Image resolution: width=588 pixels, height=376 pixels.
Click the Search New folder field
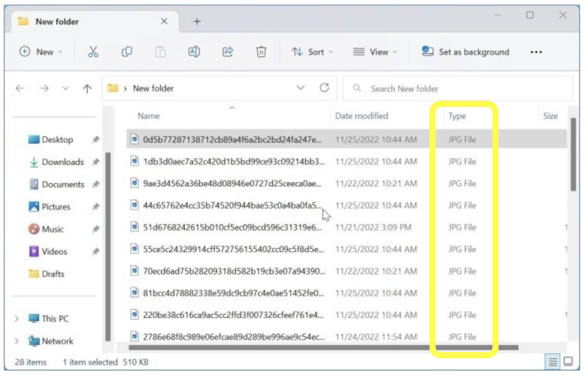tap(457, 88)
